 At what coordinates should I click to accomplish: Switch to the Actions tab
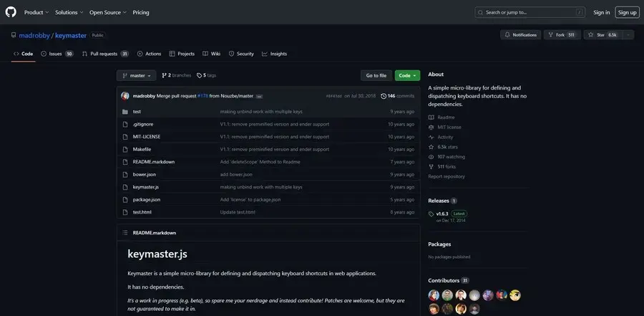149,54
